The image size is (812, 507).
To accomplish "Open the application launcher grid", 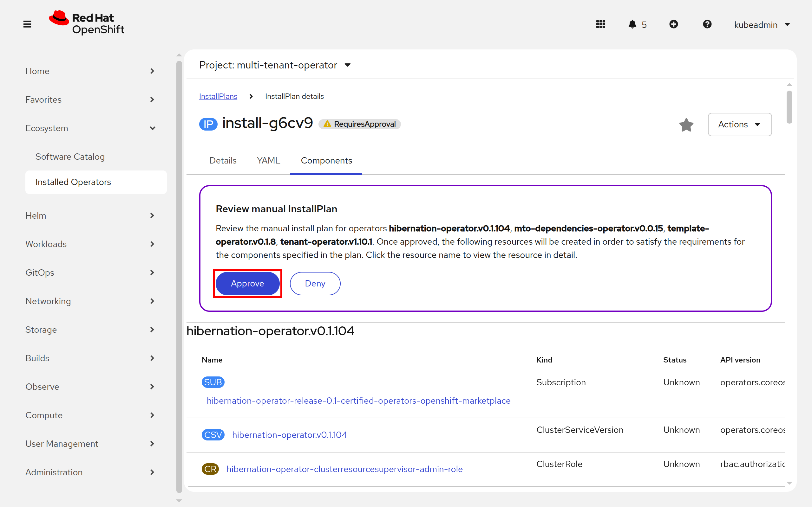I will [x=601, y=24].
